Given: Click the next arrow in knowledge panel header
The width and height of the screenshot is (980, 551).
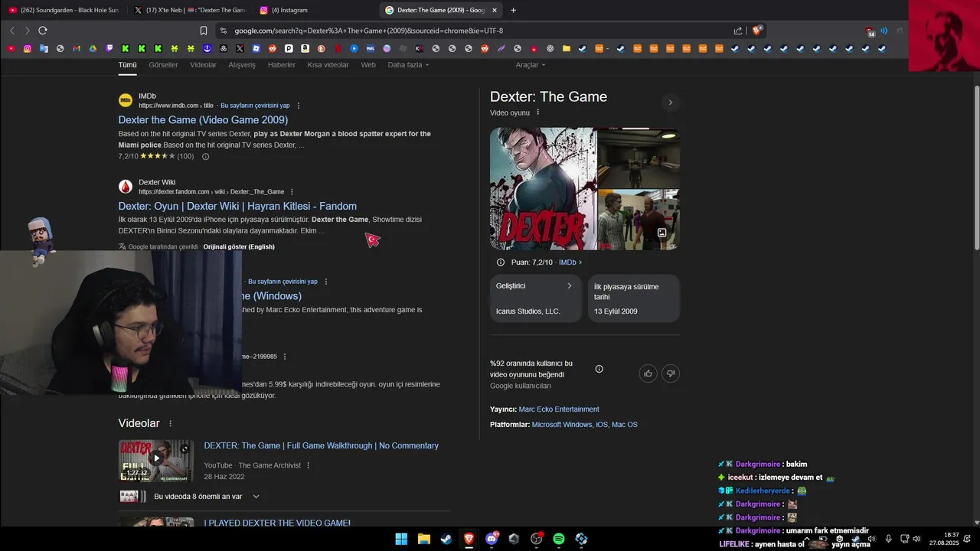Looking at the screenshot, I should 670,103.
